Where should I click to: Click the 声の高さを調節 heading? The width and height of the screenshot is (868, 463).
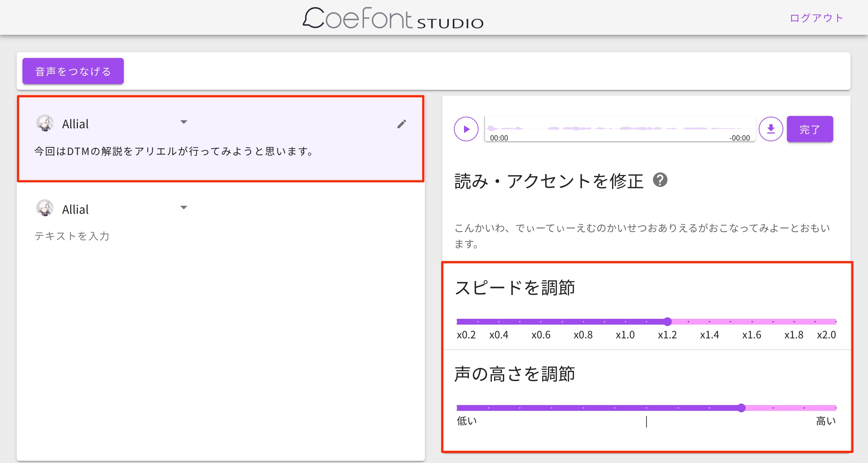[x=515, y=374]
